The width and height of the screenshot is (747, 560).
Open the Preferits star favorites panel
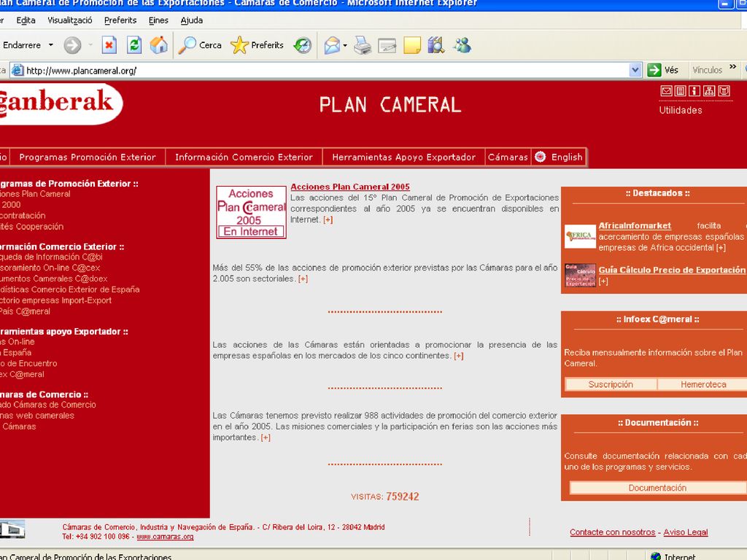pos(257,45)
